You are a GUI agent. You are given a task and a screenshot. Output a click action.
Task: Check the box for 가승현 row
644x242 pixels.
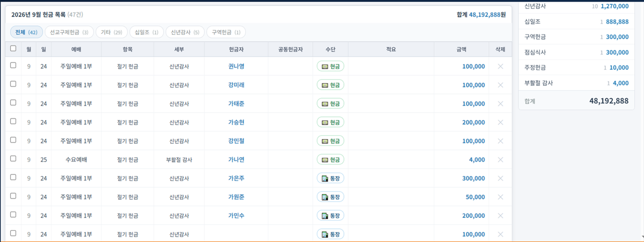[13, 121]
